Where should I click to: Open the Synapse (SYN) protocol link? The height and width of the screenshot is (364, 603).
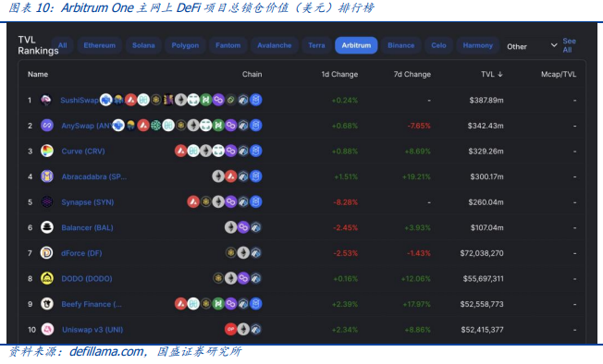click(x=88, y=202)
